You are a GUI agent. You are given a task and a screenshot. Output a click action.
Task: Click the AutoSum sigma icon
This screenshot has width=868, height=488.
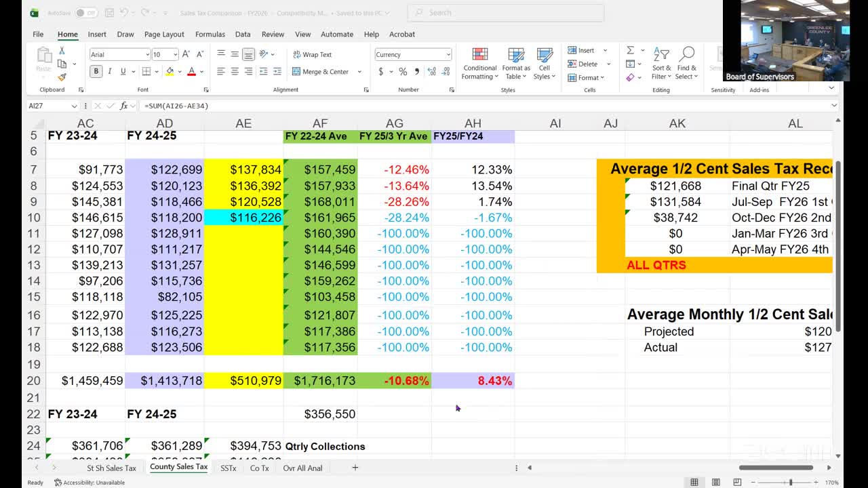coord(630,50)
